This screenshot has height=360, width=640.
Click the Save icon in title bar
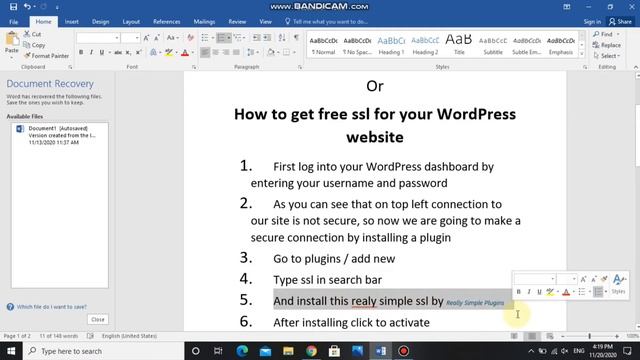pos(13,7)
